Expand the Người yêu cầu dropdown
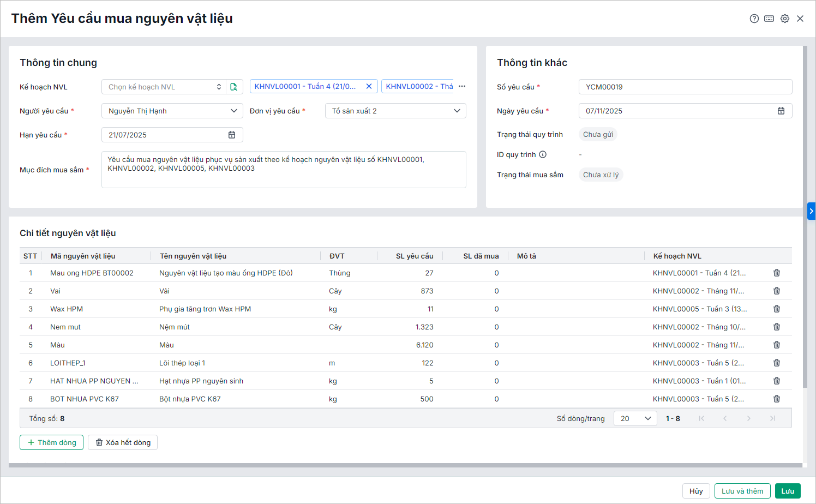816x504 pixels. [233, 111]
